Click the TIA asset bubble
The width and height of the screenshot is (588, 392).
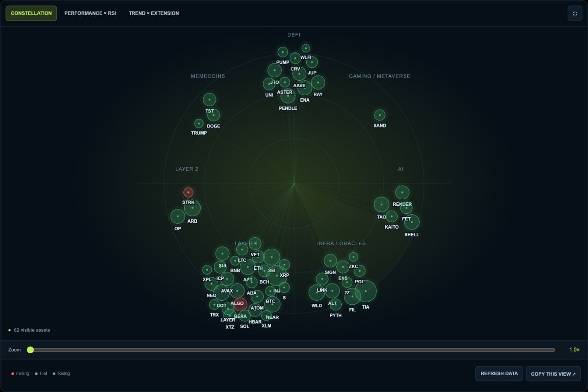pos(365,291)
